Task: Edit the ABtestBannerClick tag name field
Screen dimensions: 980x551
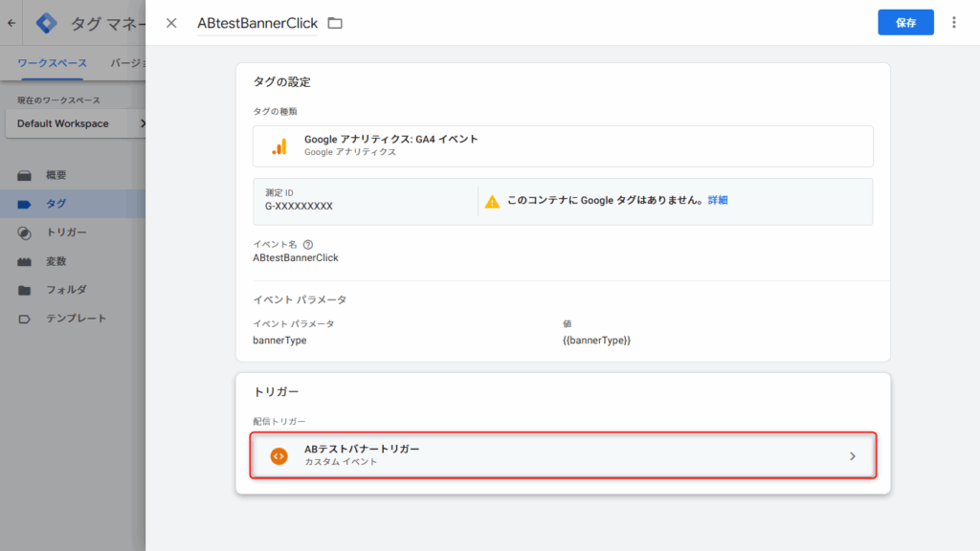Action: [x=257, y=23]
